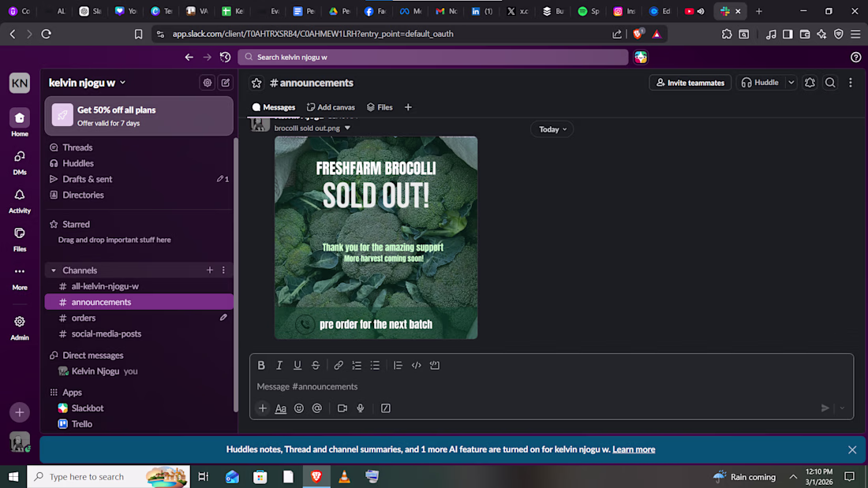Compose a new message

[226, 83]
